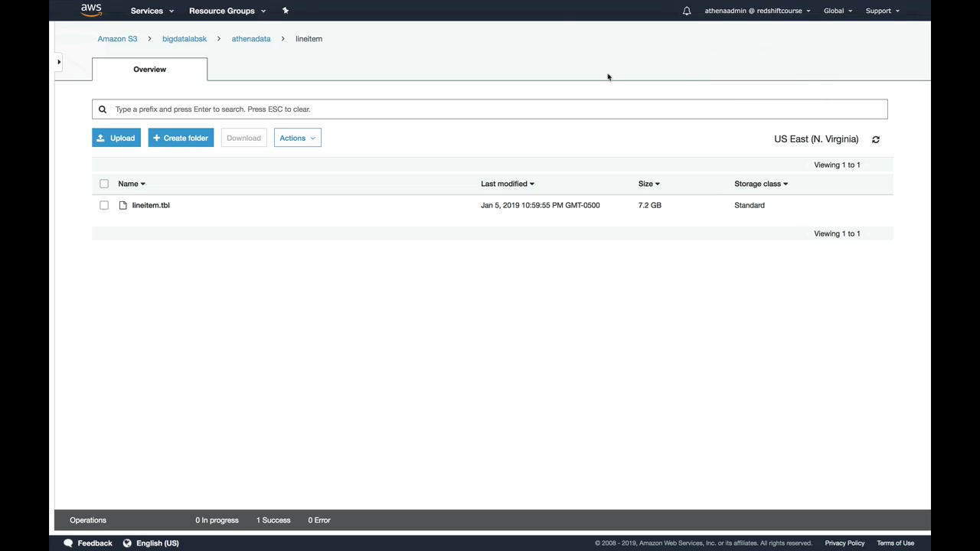Open the Resource Groups dropdown

coord(227,11)
